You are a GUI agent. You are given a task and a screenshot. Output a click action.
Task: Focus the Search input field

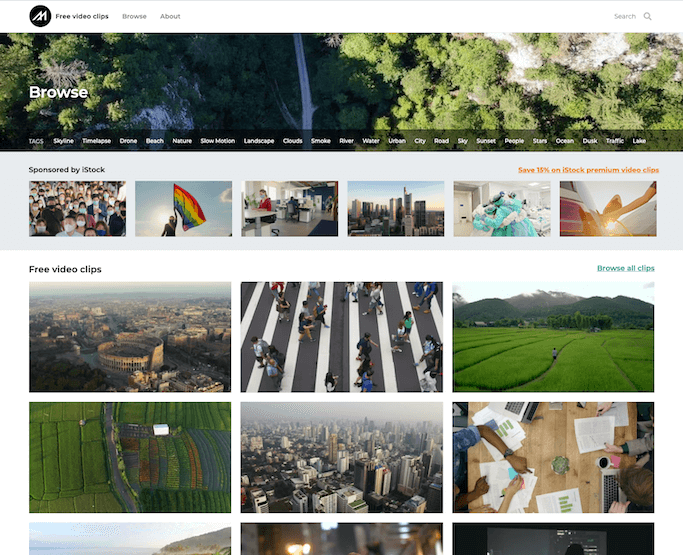click(x=625, y=16)
